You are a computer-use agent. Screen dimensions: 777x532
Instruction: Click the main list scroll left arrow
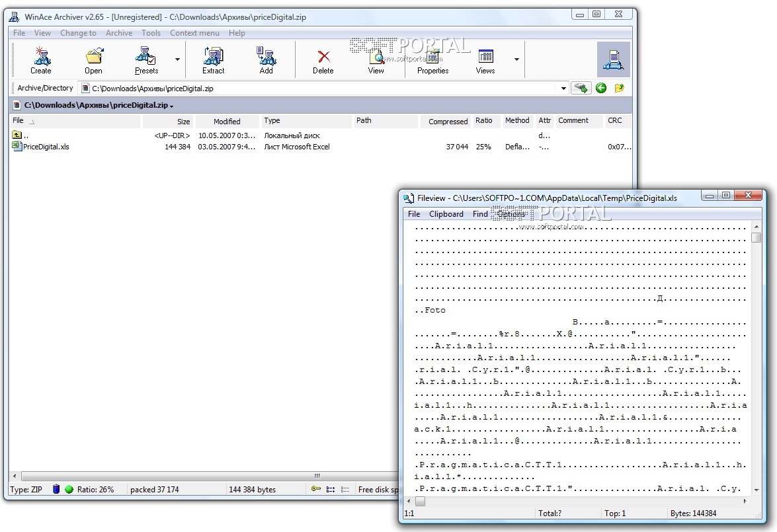tap(15, 476)
